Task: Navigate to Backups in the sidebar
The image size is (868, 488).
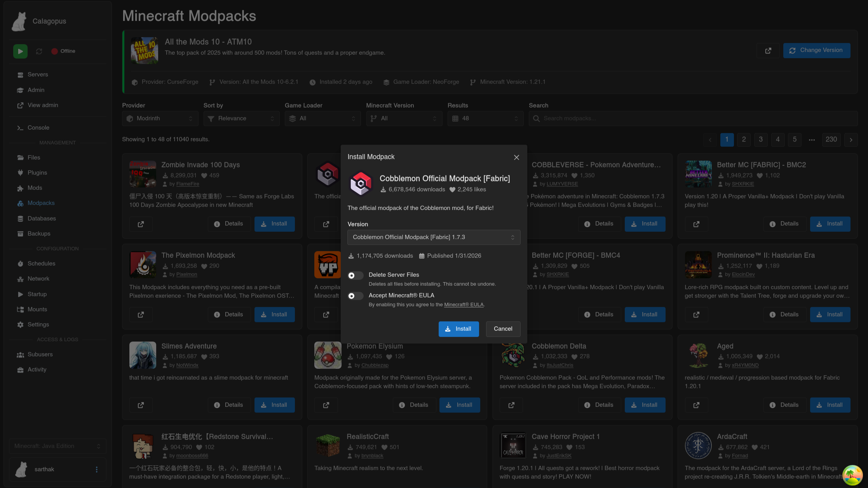Action: 39,234
